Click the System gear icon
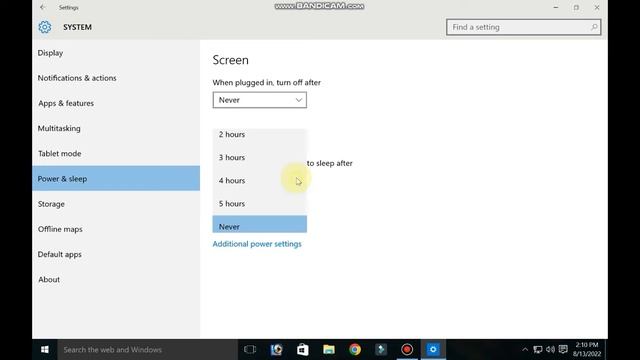The width and height of the screenshot is (640, 360). tap(45, 27)
